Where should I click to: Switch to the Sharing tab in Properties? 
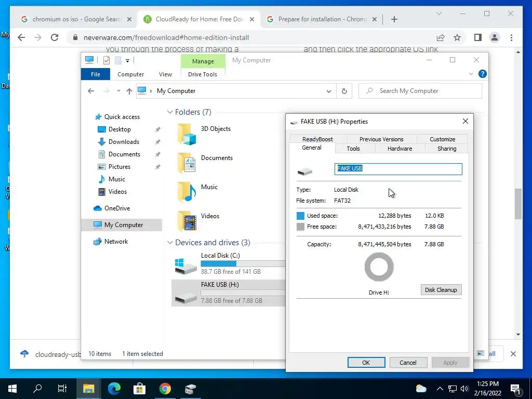[x=446, y=149]
